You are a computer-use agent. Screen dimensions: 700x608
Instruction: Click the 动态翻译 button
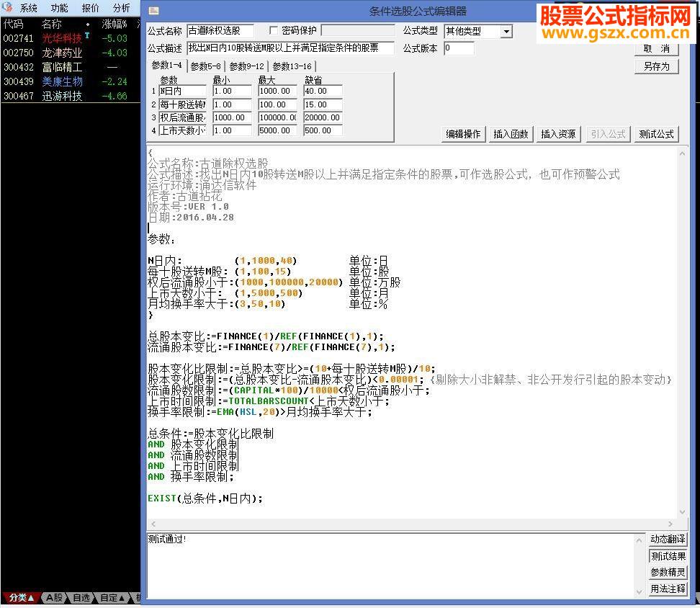(668, 540)
